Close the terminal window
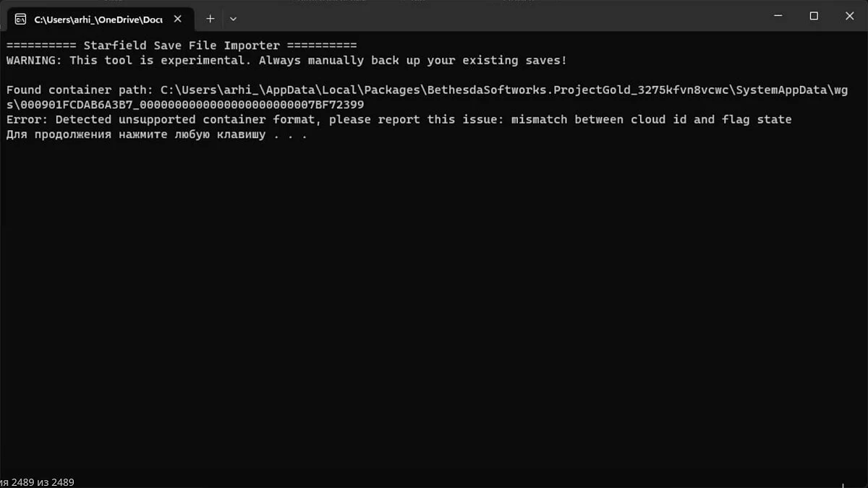This screenshot has height=488, width=868. click(x=849, y=16)
